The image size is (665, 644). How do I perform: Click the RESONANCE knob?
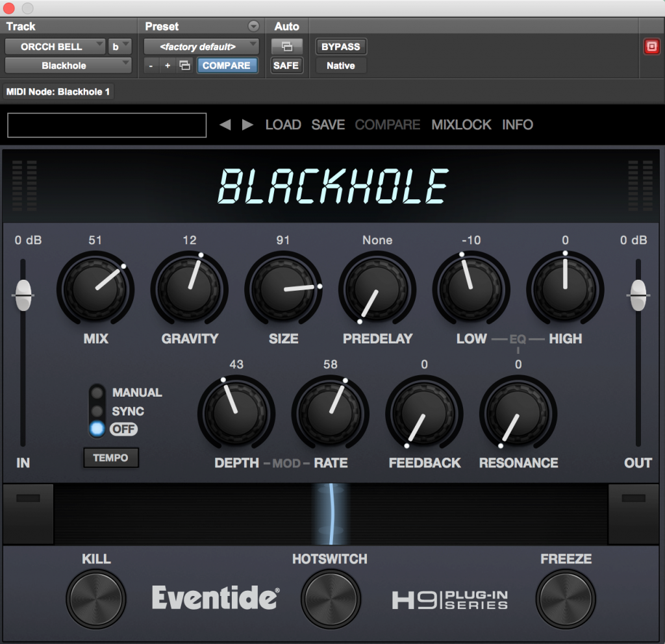point(518,414)
